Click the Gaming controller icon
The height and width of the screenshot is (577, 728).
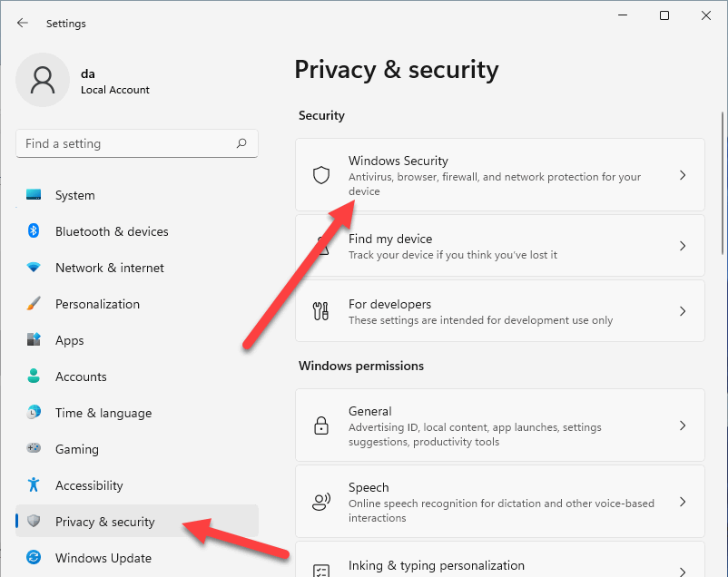34,448
